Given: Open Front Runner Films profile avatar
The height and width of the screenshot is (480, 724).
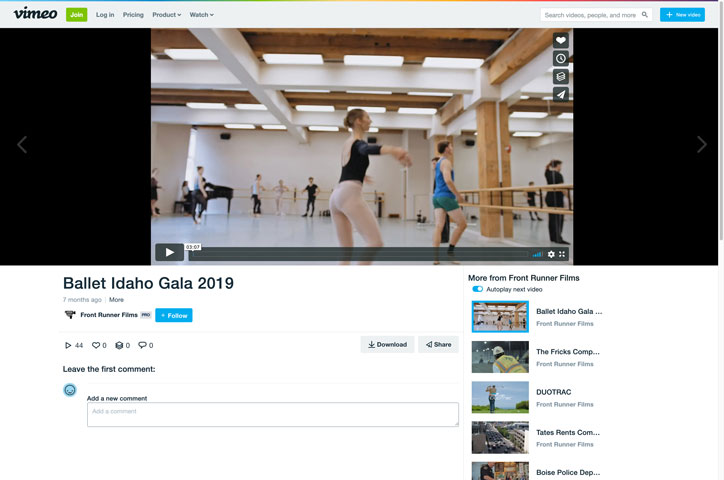Looking at the screenshot, I should pyautogui.click(x=70, y=315).
